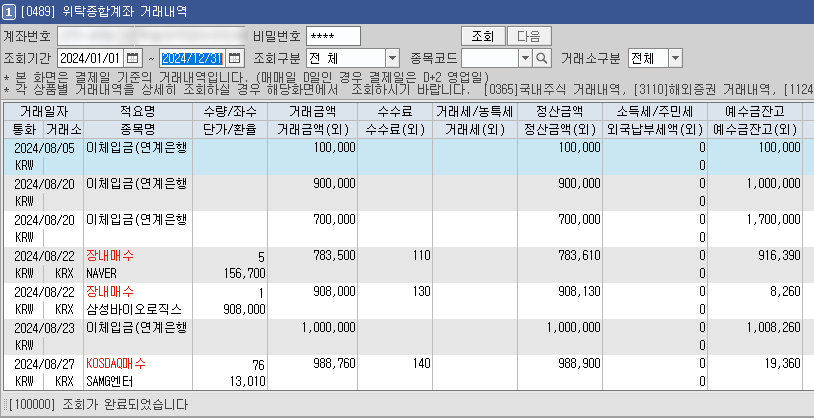The width and height of the screenshot is (814, 418).
Task: Click the red 장내매수 entry above NAVER
Action: pyautogui.click(x=110, y=255)
